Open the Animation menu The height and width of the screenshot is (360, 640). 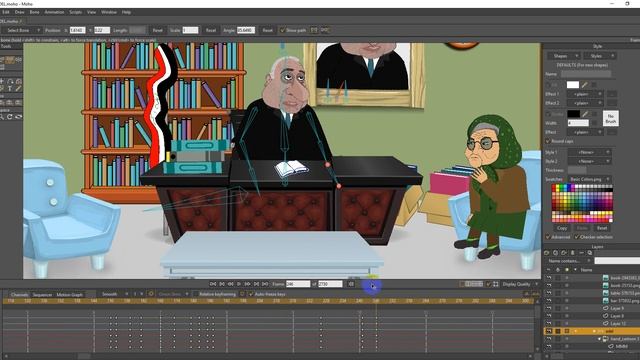(54, 12)
